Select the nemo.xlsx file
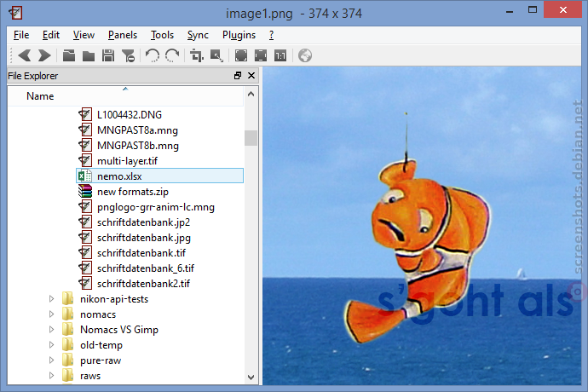588x392 pixels. pyautogui.click(x=159, y=176)
